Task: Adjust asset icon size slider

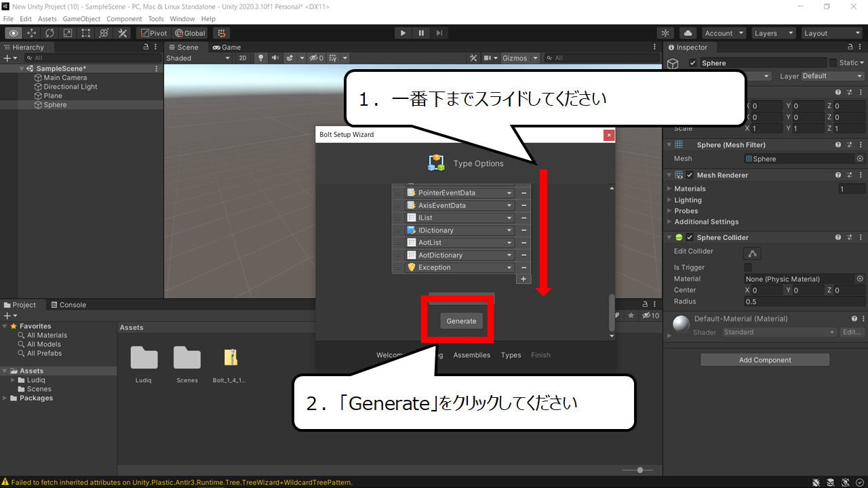Action: 637,470
